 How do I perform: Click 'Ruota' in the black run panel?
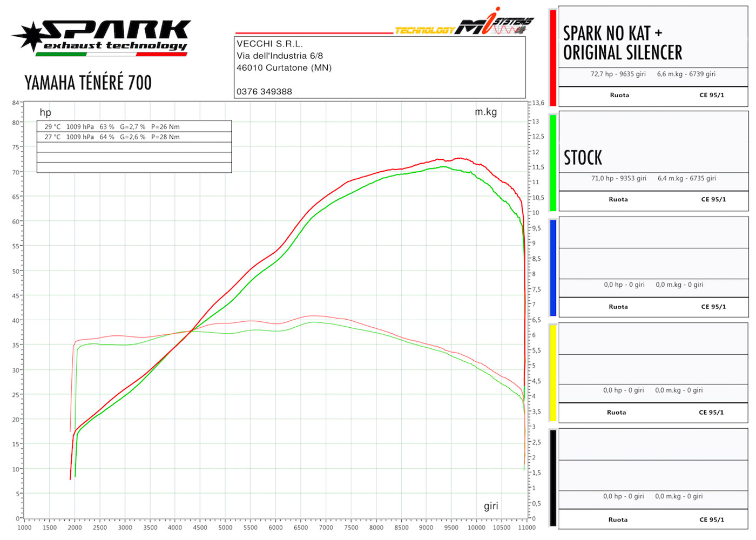point(618,519)
